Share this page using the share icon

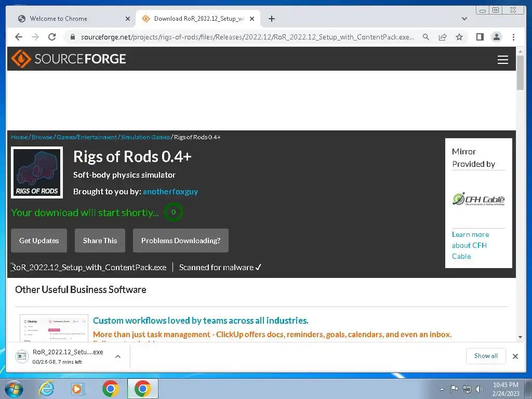(x=443, y=37)
